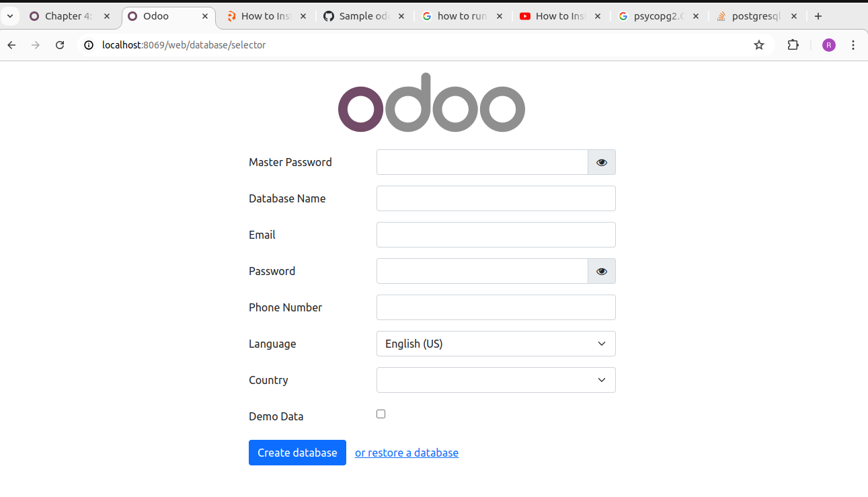Focus the Database Name input field
The width and height of the screenshot is (868, 497).
click(x=496, y=198)
